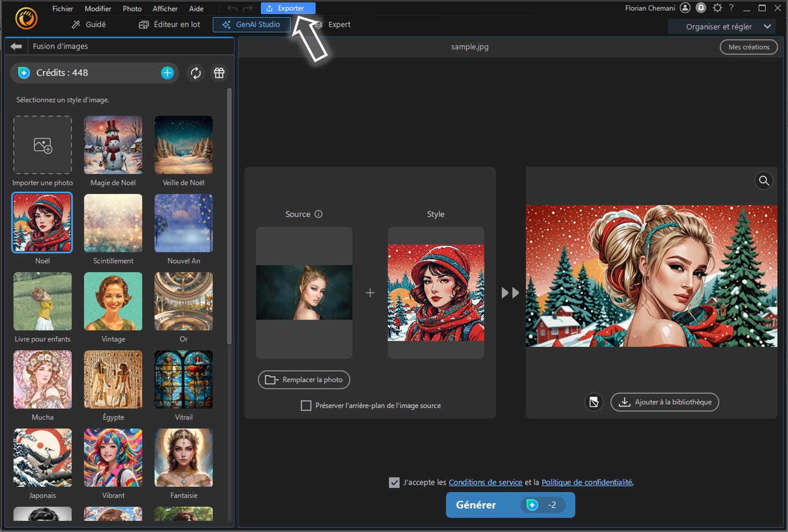Open the Politique de confidentialité link
Viewport: 788px width, 532px height.
pyautogui.click(x=587, y=482)
